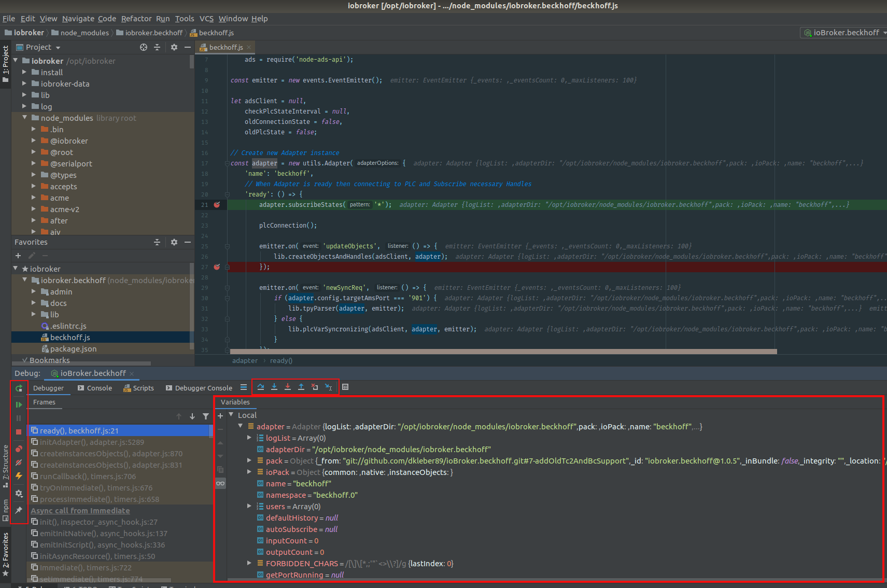Click Drop Frame icon
887x588 pixels.
coord(315,387)
